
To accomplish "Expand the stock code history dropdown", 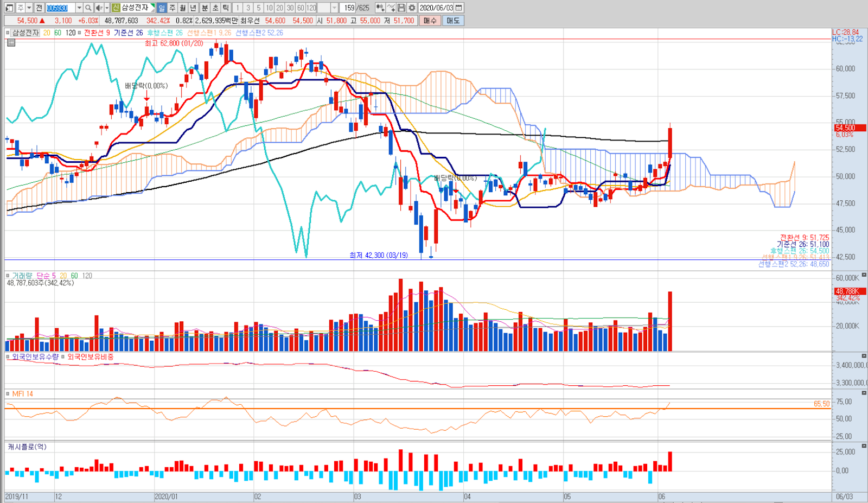I will [79, 8].
